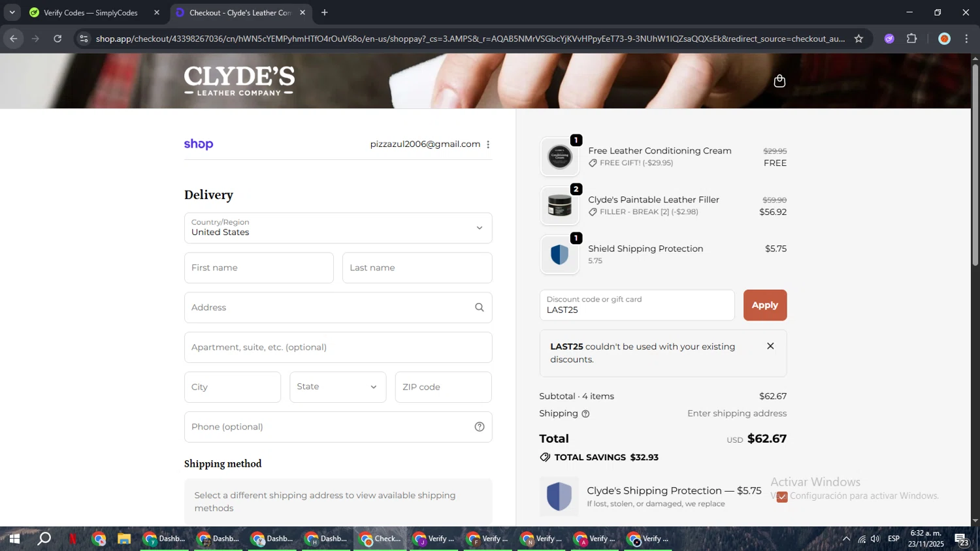Open the Country/Region dropdown

point(338,228)
